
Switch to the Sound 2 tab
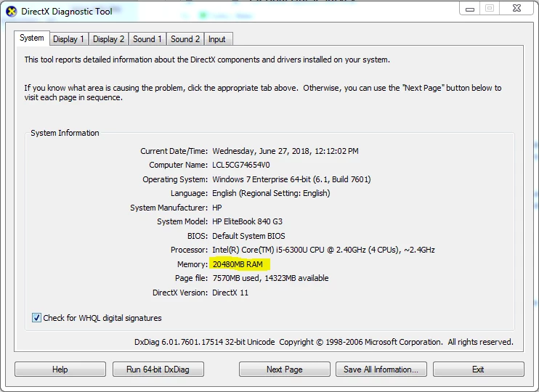pyautogui.click(x=185, y=39)
